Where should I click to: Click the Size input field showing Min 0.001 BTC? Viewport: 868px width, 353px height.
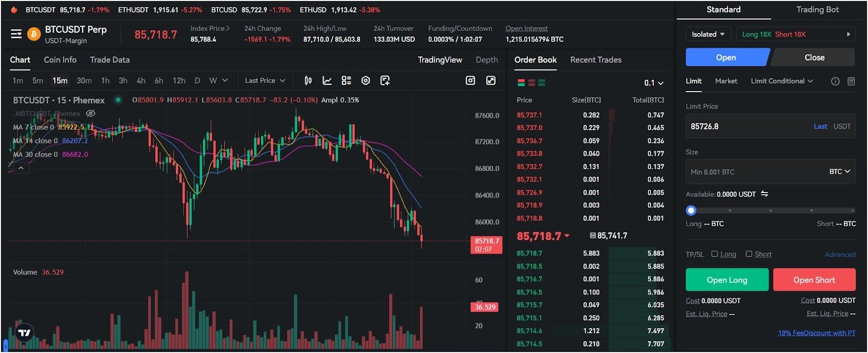[x=770, y=172]
